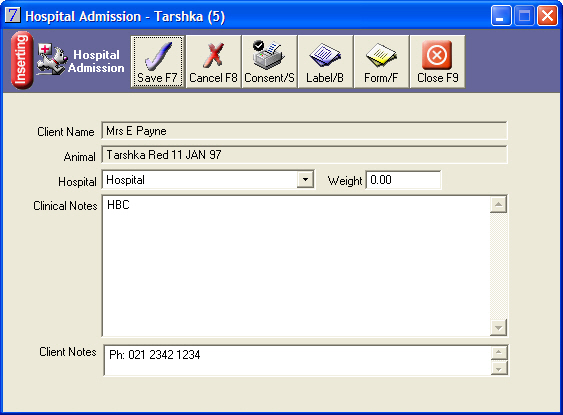This screenshot has width=563, height=415.
Task: Click Clinical Notes scrollbar up arrow
Action: [x=498, y=204]
